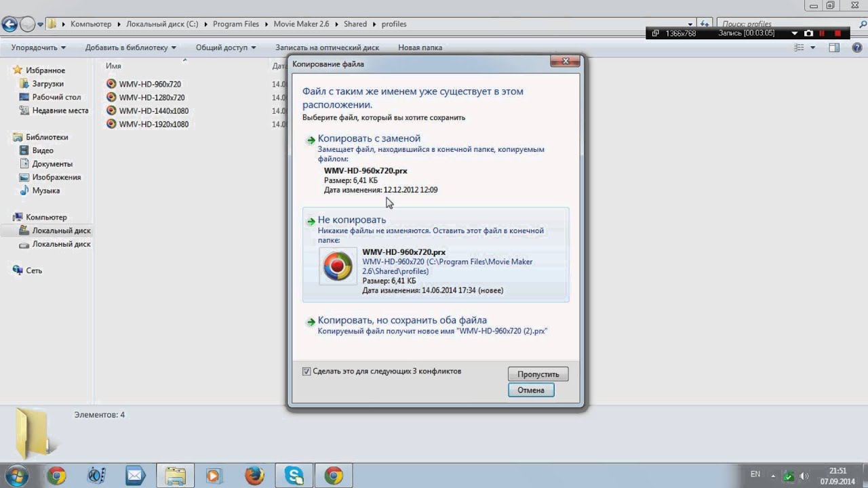Select file WMV-HD-960x720 in list
Image resolution: width=868 pixels, height=488 pixels.
150,84
